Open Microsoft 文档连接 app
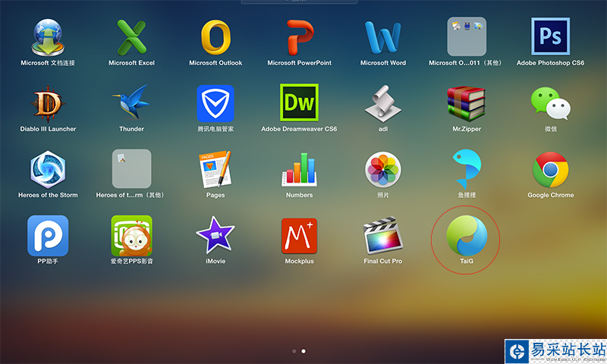Screen dimensions: 607x364 (x=48, y=38)
